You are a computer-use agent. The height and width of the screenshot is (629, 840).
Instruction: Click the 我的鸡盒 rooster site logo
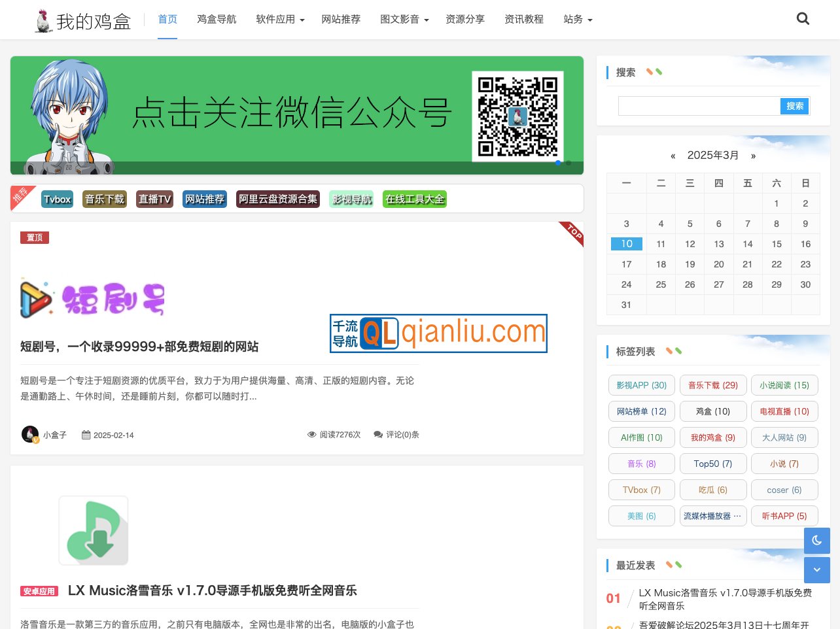coord(82,20)
